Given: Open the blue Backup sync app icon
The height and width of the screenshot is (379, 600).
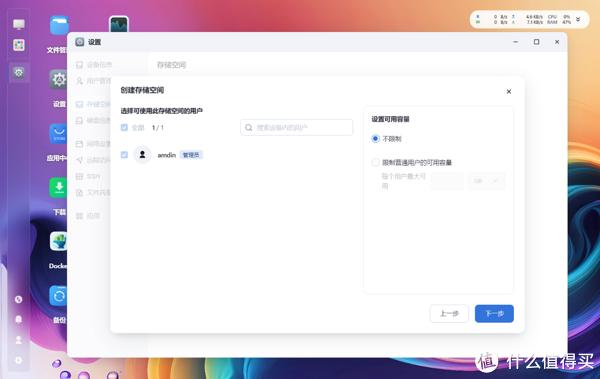Looking at the screenshot, I should click(58, 296).
